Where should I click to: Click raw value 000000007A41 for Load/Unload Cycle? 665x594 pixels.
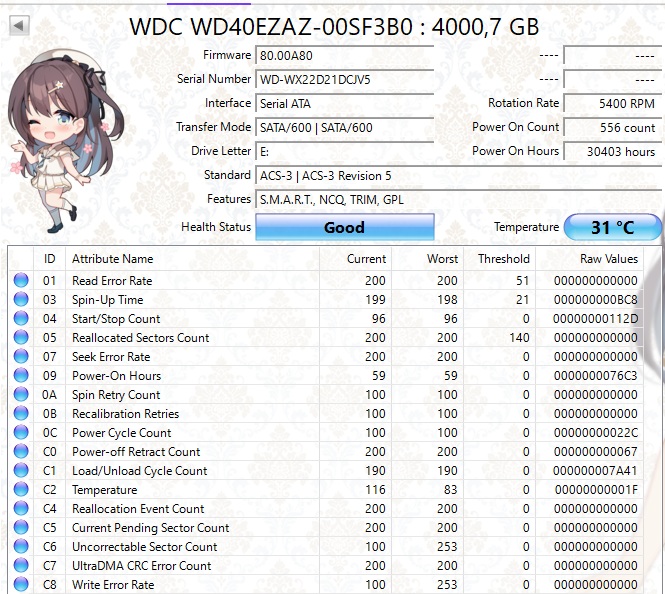click(x=595, y=471)
